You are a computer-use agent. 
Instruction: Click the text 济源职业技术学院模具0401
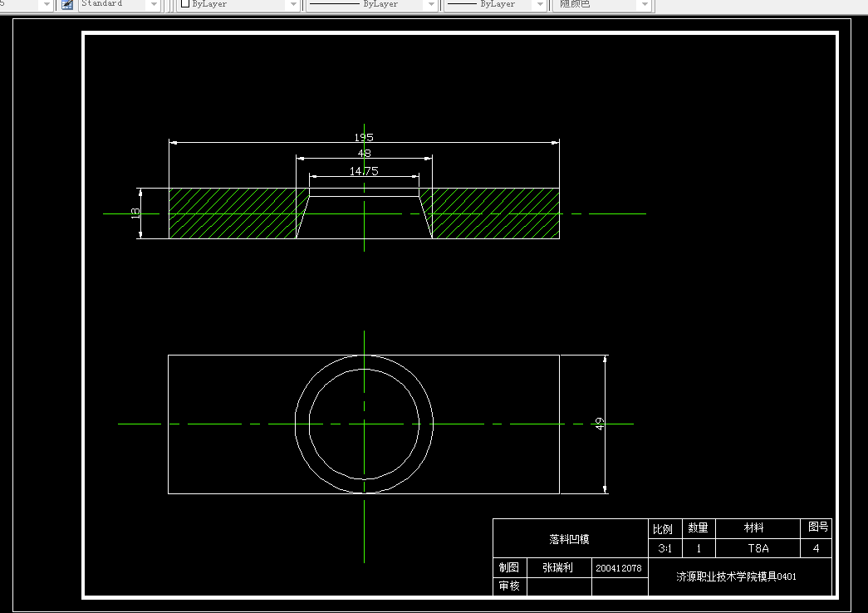click(x=736, y=576)
